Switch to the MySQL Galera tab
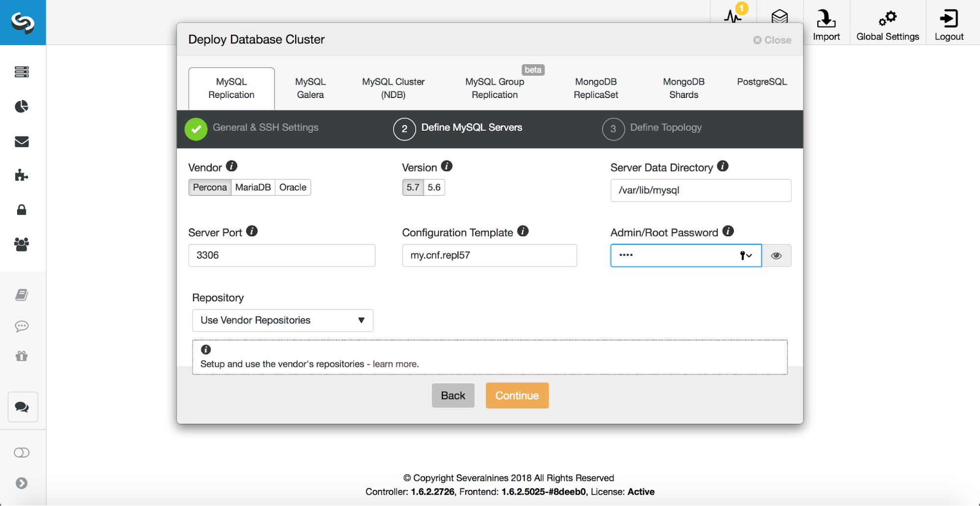Image resolution: width=980 pixels, height=506 pixels. [310, 88]
